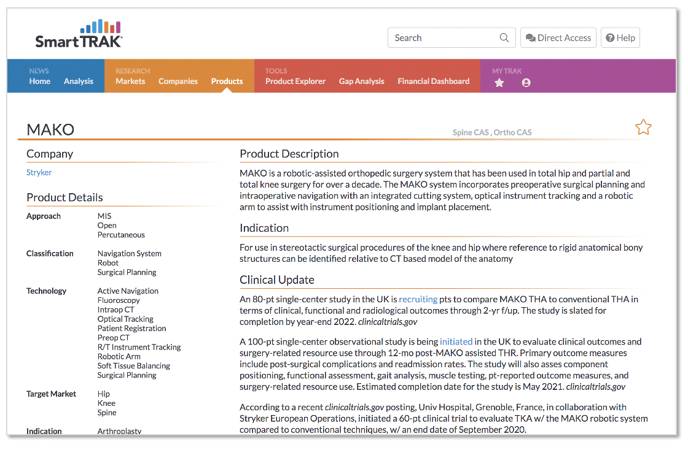
Task: Click 'Knee' target market text
Action: [x=106, y=403]
